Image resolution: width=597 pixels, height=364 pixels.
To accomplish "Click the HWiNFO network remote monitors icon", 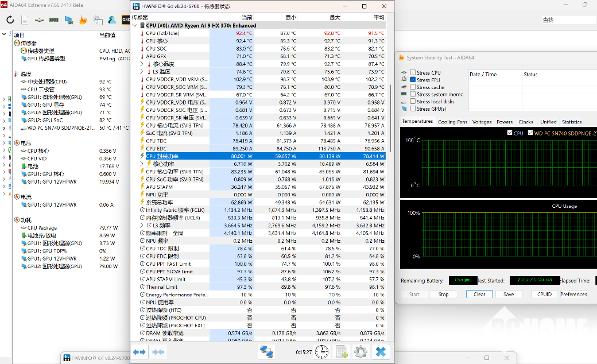I will (x=266, y=352).
